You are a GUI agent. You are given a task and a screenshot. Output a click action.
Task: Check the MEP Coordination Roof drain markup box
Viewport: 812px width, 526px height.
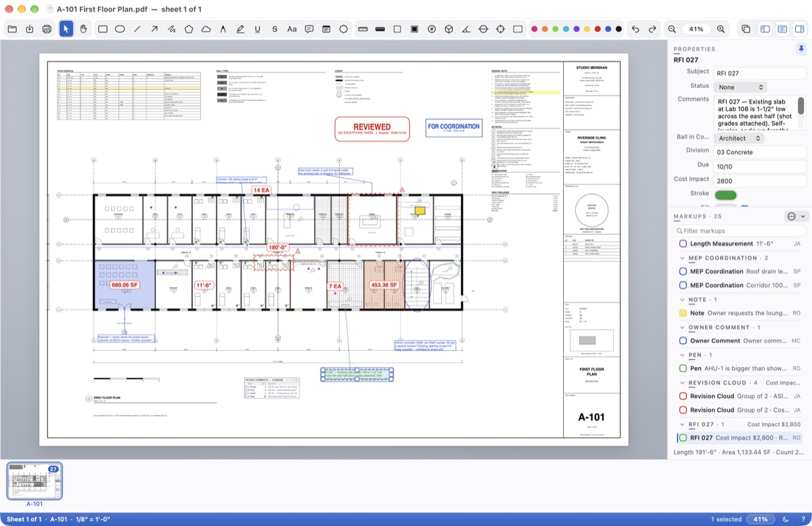(683, 271)
